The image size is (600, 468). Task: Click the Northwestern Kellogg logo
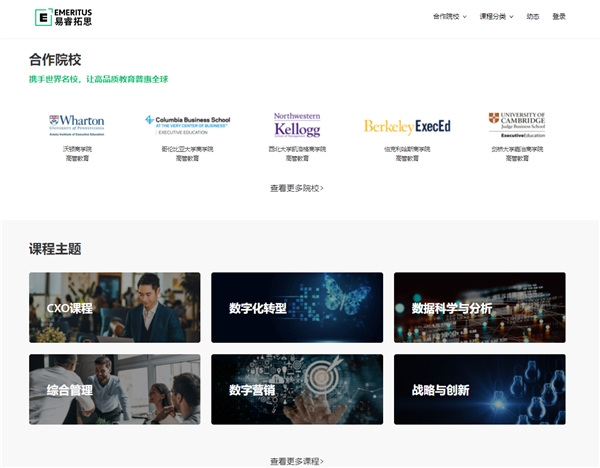(297, 125)
